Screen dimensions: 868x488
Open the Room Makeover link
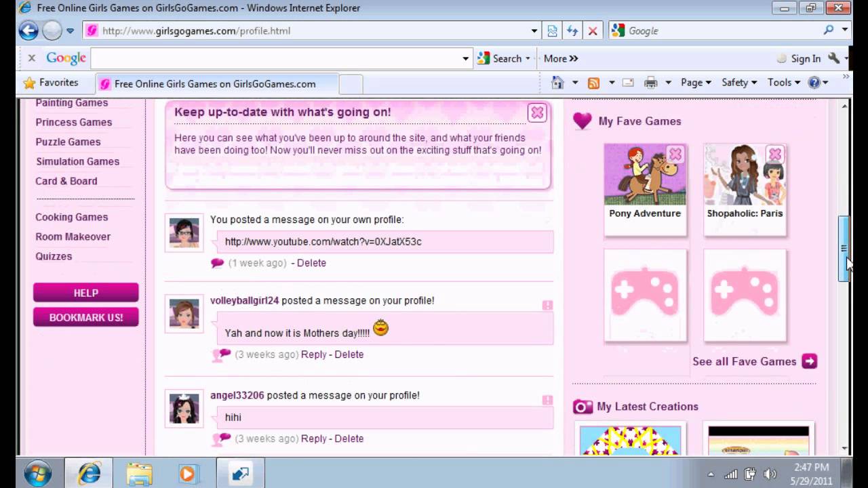click(x=73, y=237)
